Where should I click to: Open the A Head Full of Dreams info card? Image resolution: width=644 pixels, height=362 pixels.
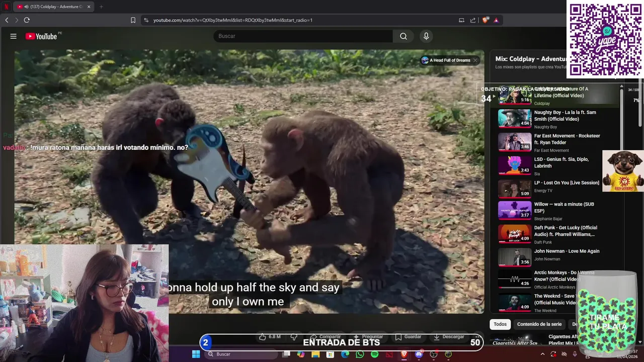point(446,60)
